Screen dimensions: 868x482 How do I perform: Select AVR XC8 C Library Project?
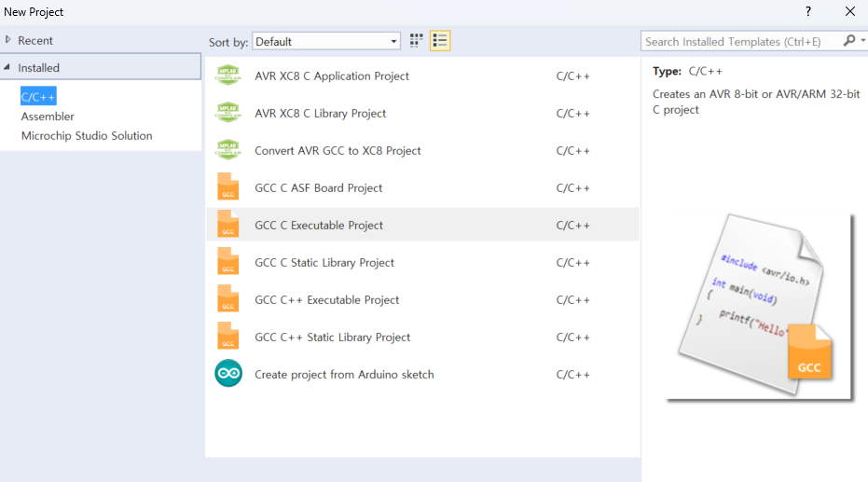[422, 113]
